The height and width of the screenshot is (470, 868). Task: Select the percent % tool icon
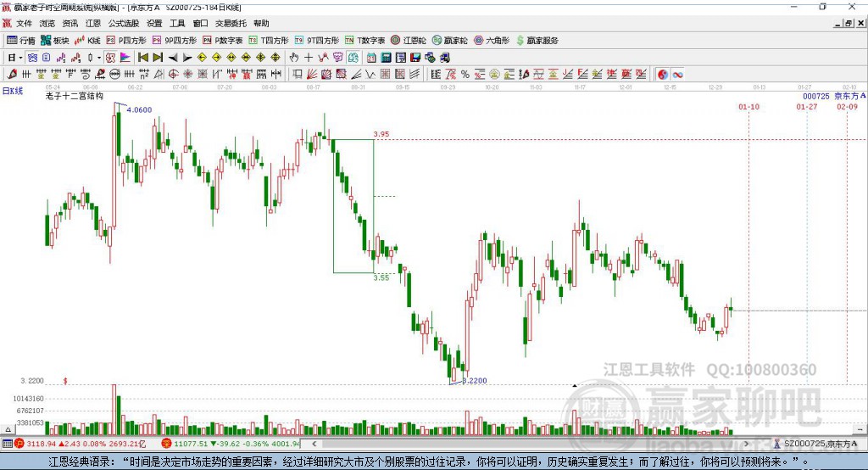465,75
